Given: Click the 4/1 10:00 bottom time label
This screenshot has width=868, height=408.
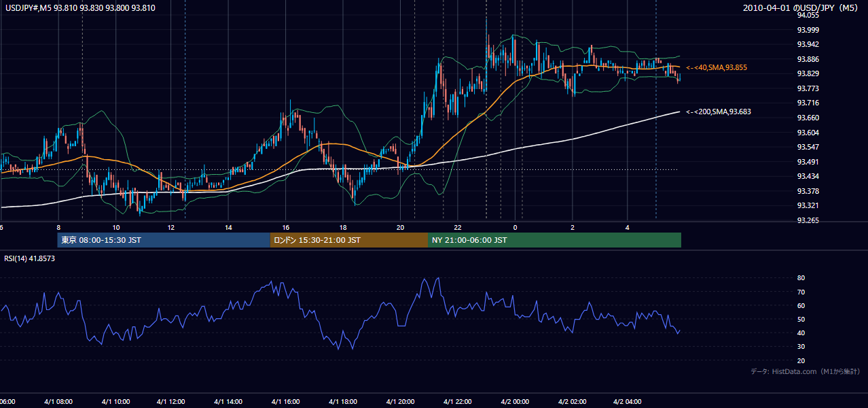Looking at the screenshot, I should tap(116, 402).
